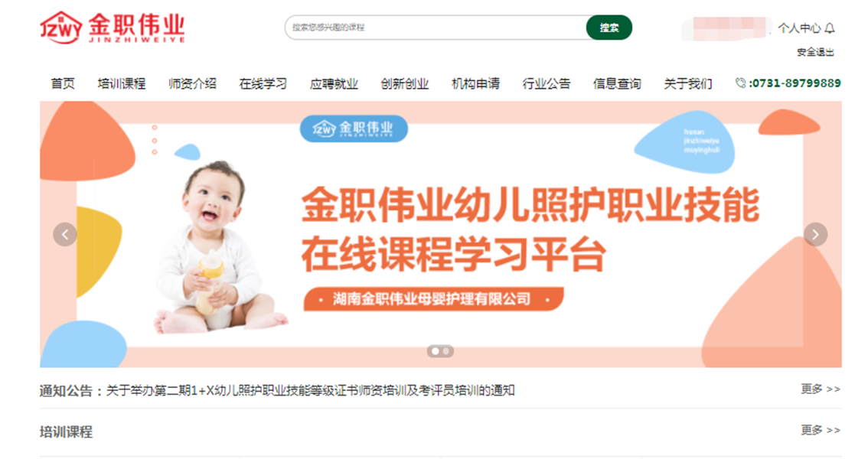Go to the 首页 menu item
This screenshot has width=868, height=459.
[63, 83]
